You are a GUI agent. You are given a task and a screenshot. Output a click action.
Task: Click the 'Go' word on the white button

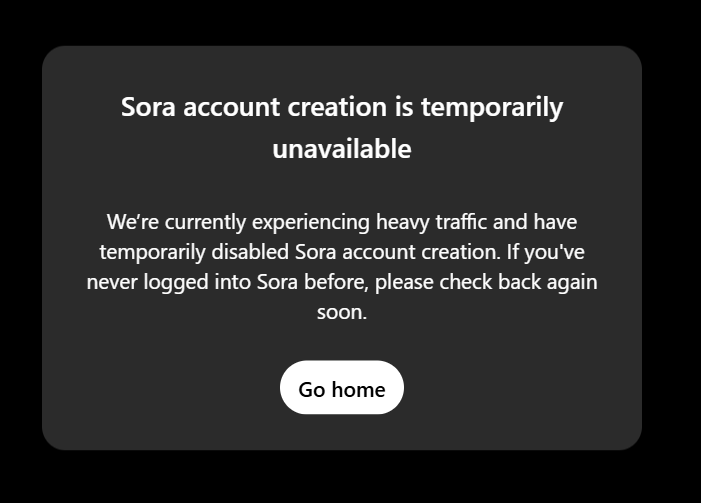(312, 389)
